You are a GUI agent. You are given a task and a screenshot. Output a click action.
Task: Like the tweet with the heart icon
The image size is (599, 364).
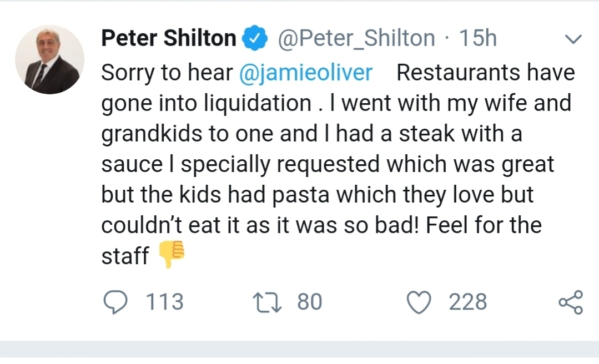point(419,302)
